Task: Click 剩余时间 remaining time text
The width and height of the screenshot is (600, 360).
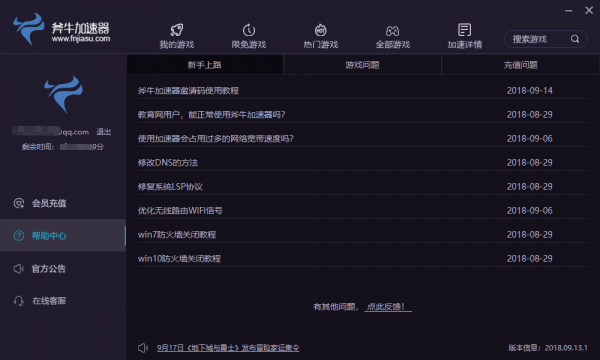Action: [x=63, y=147]
